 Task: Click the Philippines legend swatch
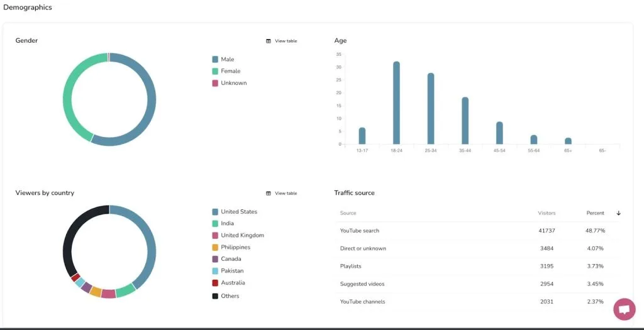[215, 248]
